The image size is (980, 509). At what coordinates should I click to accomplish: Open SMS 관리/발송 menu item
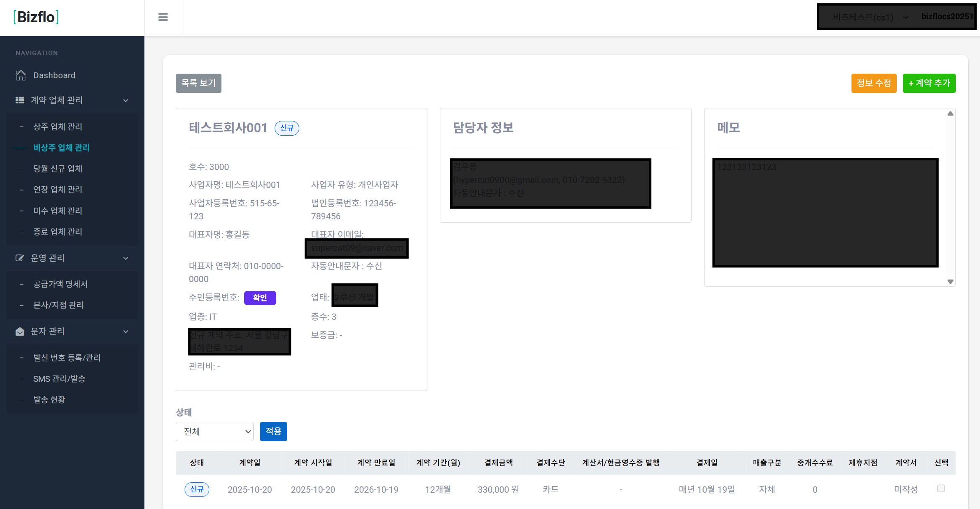59,378
